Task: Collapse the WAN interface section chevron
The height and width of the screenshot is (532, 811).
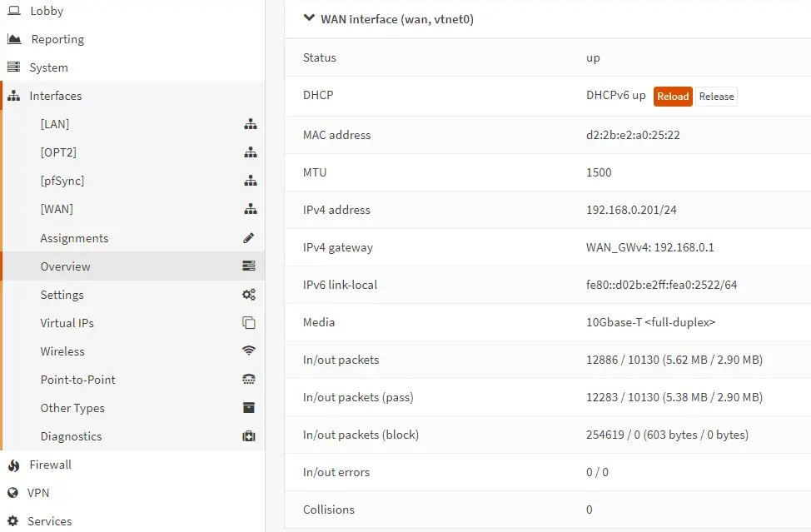Action: (309, 18)
